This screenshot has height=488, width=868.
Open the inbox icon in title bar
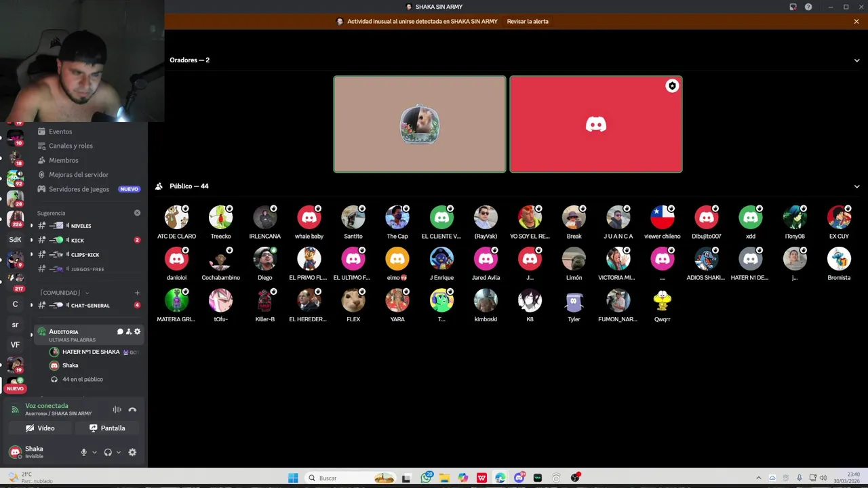[x=793, y=7]
